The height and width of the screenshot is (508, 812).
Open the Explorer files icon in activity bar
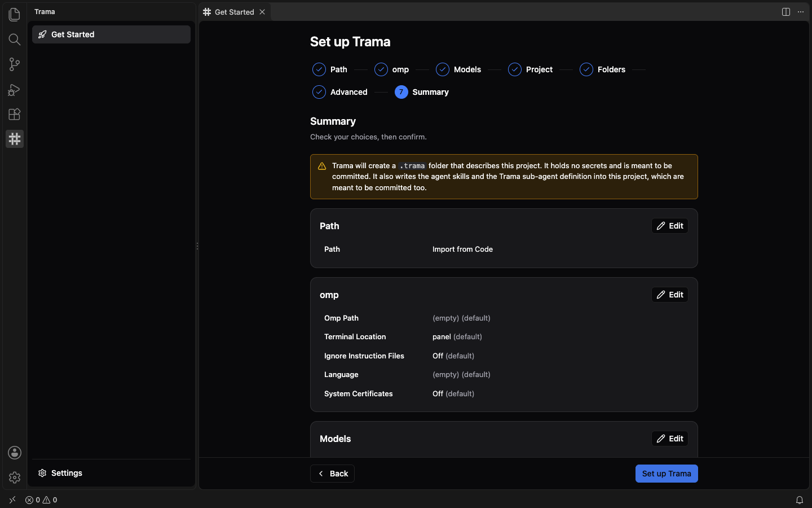click(15, 14)
